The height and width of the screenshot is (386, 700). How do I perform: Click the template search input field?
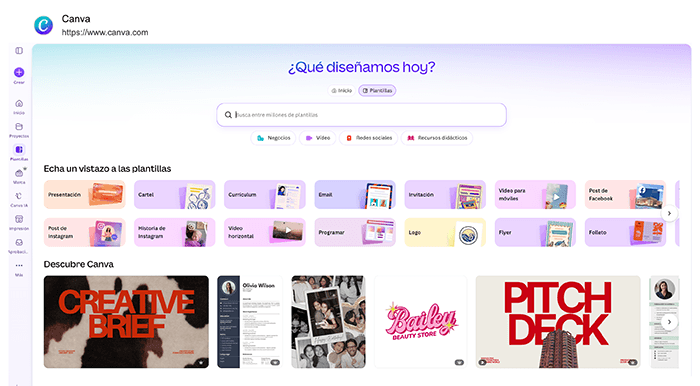click(x=362, y=115)
